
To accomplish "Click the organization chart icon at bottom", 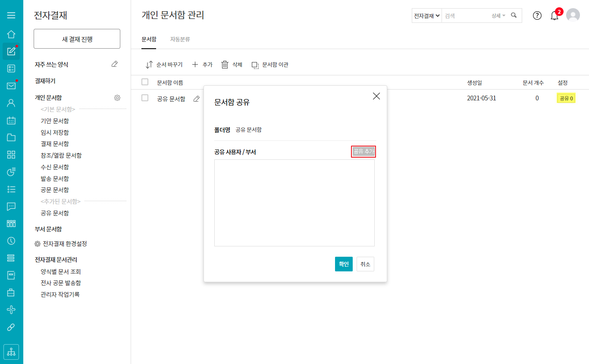I will 11,352.
